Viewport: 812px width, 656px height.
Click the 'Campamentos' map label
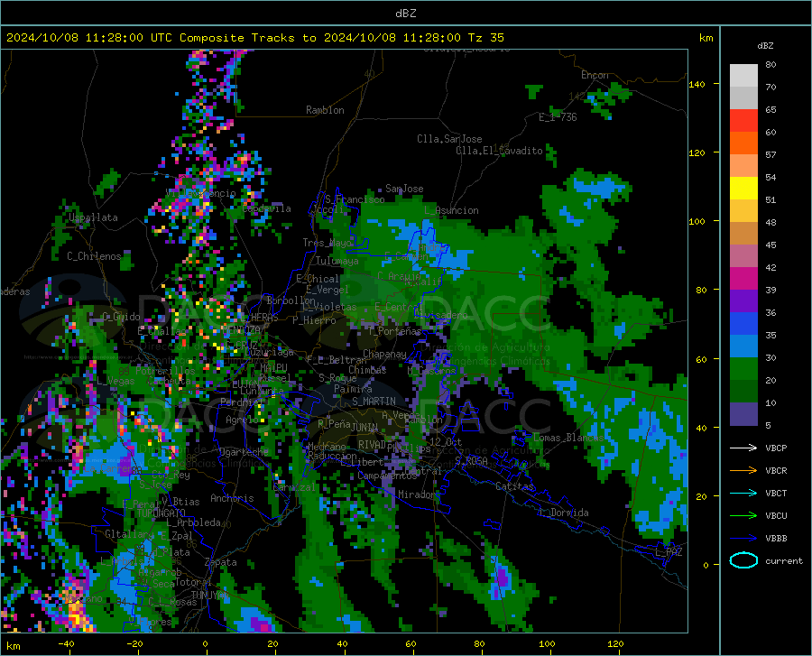click(387, 476)
